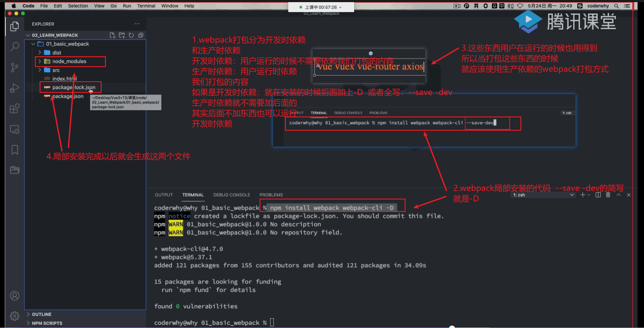This screenshot has height=328, width=644.
Task: Split the terminal panel
Action: click(x=598, y=195)
